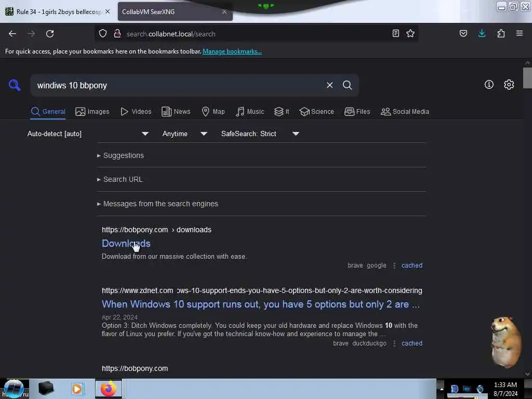Screen dimensions: 532x399
Task: Switch to the Social Media tab
Action: coord(405,112)
